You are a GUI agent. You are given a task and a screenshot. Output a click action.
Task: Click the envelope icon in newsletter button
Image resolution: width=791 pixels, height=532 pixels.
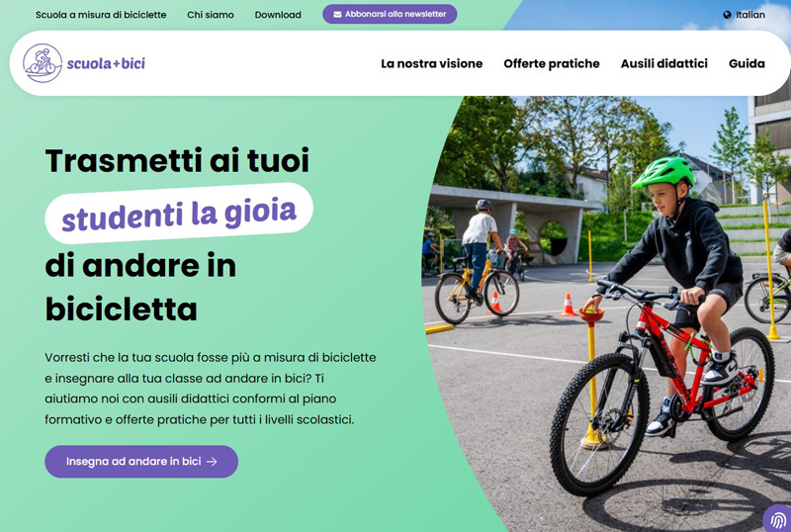(x=337, y=15)
